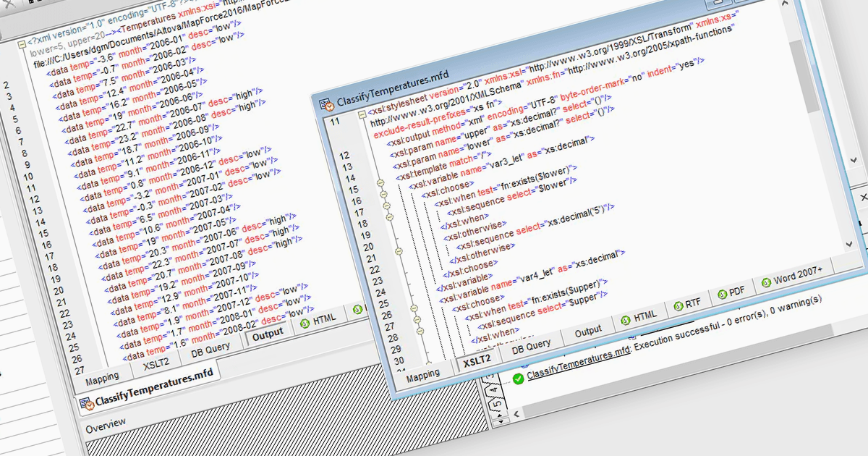
Task: Collapse the xsl:choose node under var3_let
Action: (x=386, y=206)
